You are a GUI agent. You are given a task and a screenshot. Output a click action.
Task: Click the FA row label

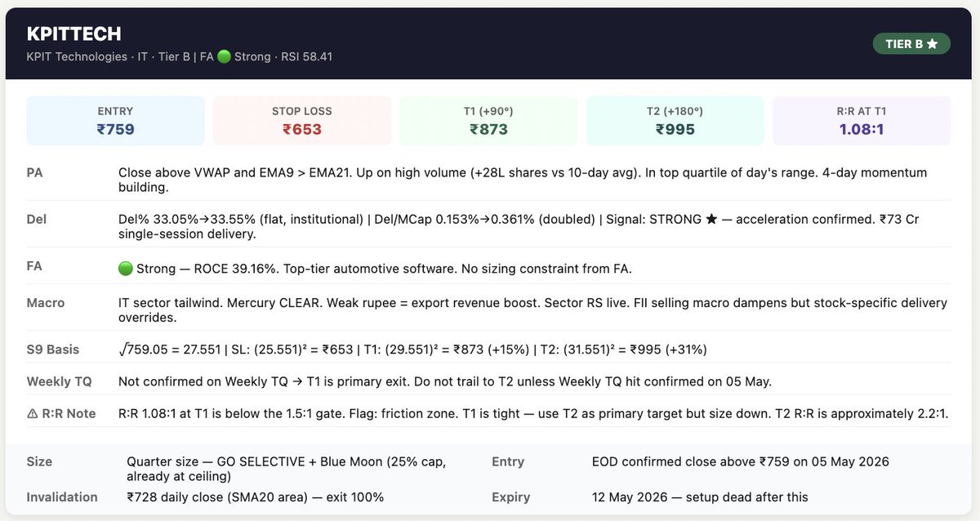[35, 266]
